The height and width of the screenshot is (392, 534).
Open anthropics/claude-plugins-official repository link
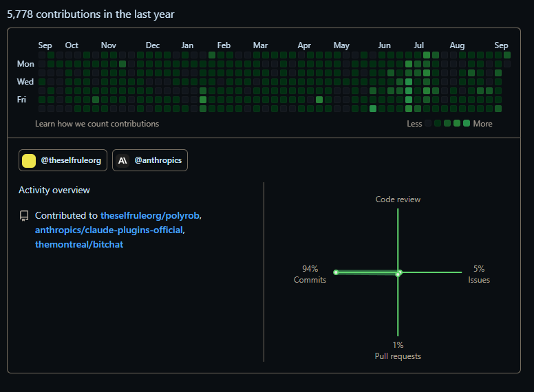click(x=109, y=230)
